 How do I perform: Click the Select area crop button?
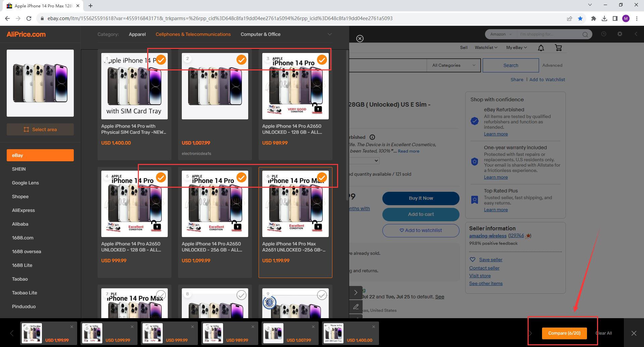(x=40, y=129)
